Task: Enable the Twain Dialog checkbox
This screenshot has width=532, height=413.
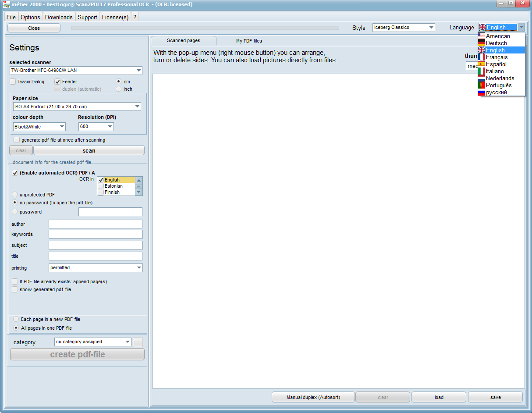Action: [x=13, y=82]
